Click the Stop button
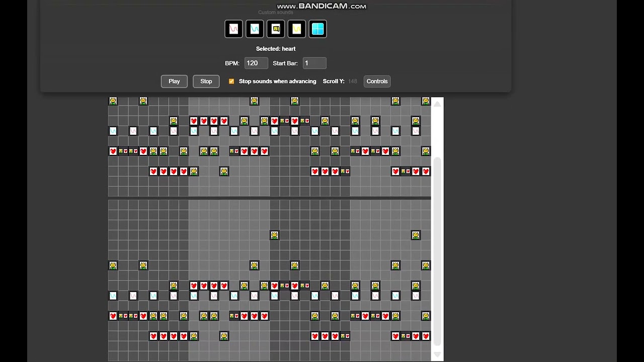 [x=206, y=81]
